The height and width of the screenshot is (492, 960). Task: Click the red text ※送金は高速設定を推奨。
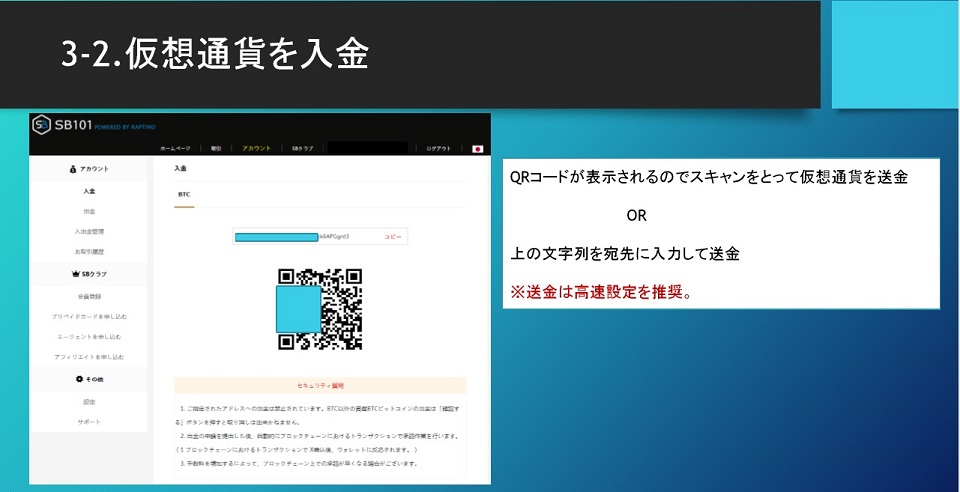coord(601,292)
